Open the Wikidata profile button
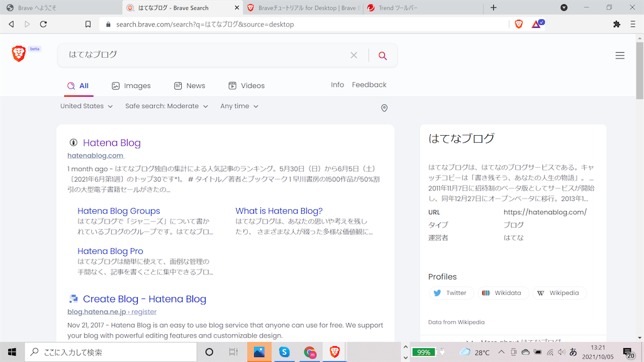The image size is (644, 362). tap(502, 293)
